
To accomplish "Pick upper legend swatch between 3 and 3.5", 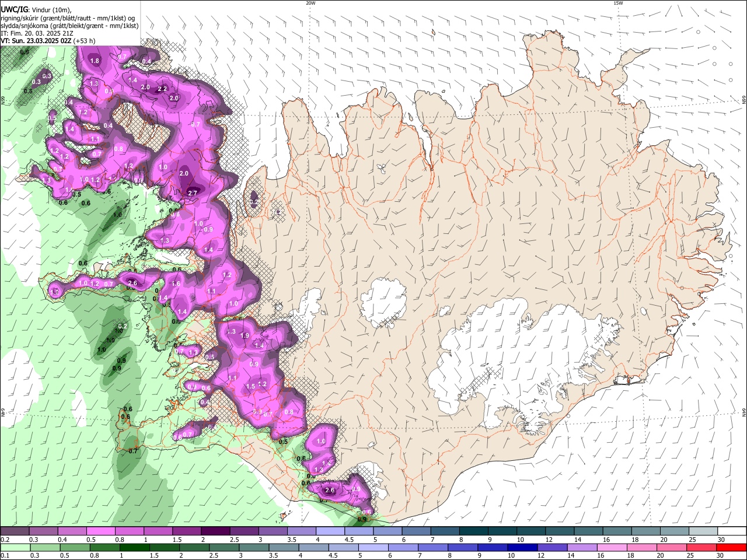I will coord(273,531).
